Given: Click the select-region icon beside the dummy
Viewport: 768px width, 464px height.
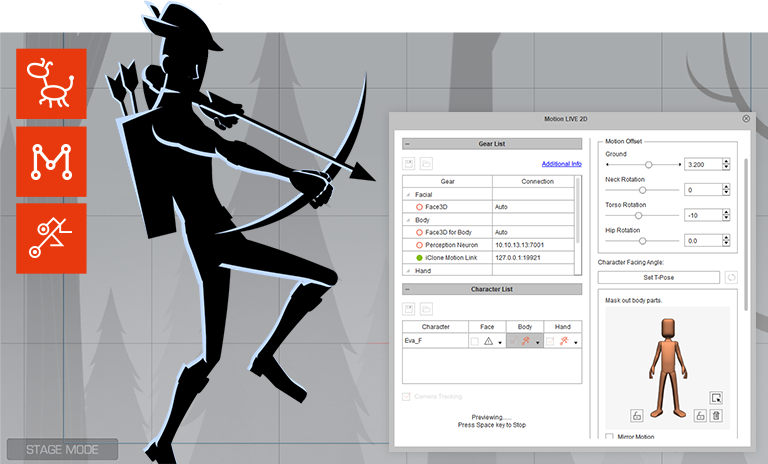Looking at the screenshot, I should pyautogui.click(x=715, y=398).
